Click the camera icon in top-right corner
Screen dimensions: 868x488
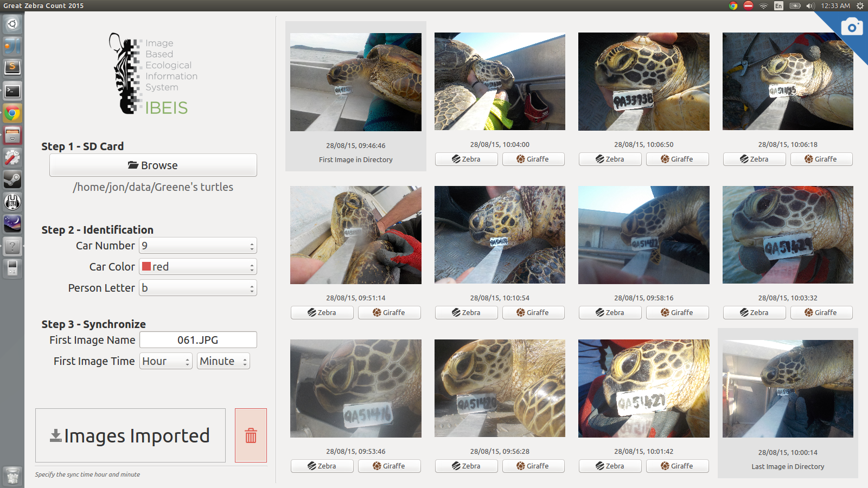pyautogui.click(x=852, y=27)
